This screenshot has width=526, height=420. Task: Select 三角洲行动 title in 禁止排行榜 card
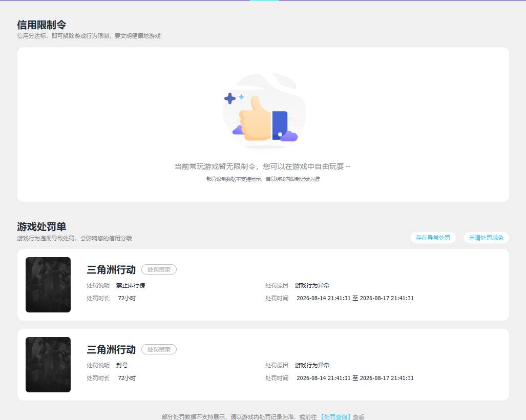coord(111,270)
